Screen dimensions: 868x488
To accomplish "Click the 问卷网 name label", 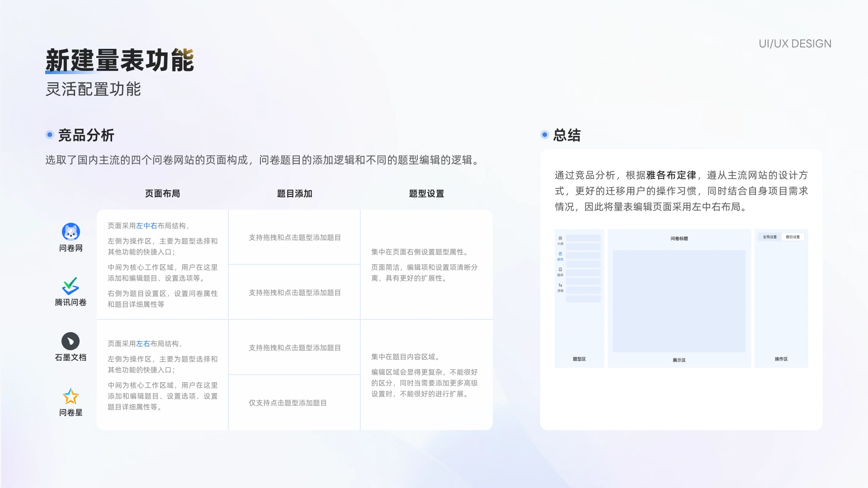I will 71,248.
